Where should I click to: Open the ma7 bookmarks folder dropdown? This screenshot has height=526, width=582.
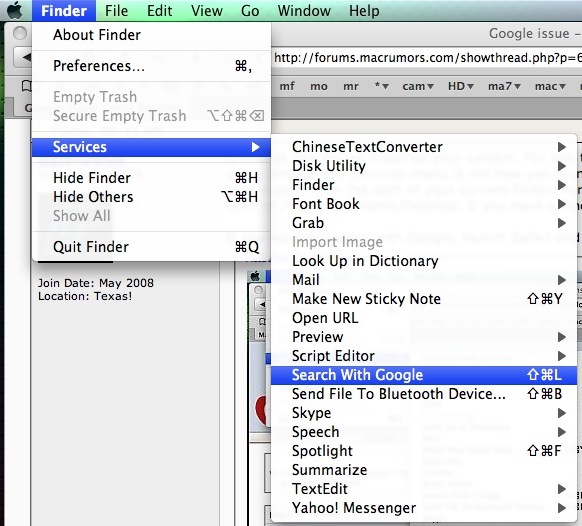pyautogui.click(x=504, y=86)
